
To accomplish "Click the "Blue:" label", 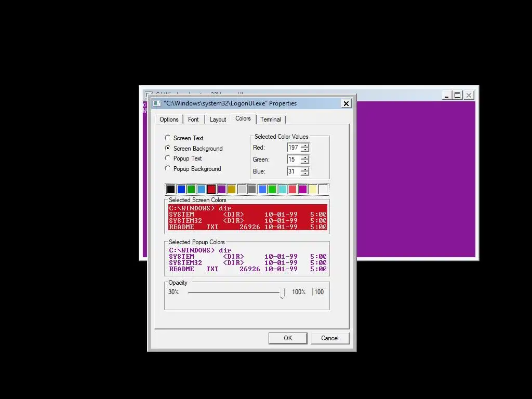I will (259, 171).
